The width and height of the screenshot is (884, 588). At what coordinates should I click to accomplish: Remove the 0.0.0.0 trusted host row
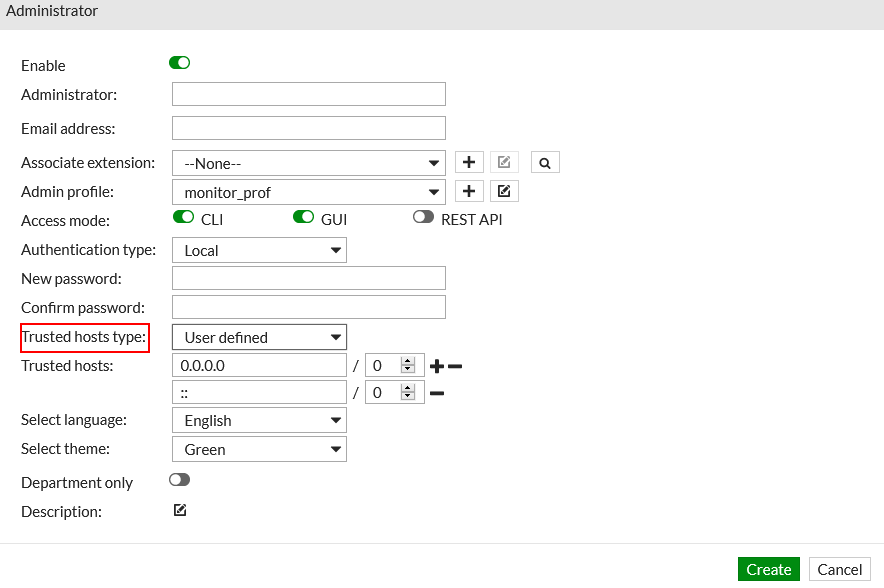pos(455,367)
